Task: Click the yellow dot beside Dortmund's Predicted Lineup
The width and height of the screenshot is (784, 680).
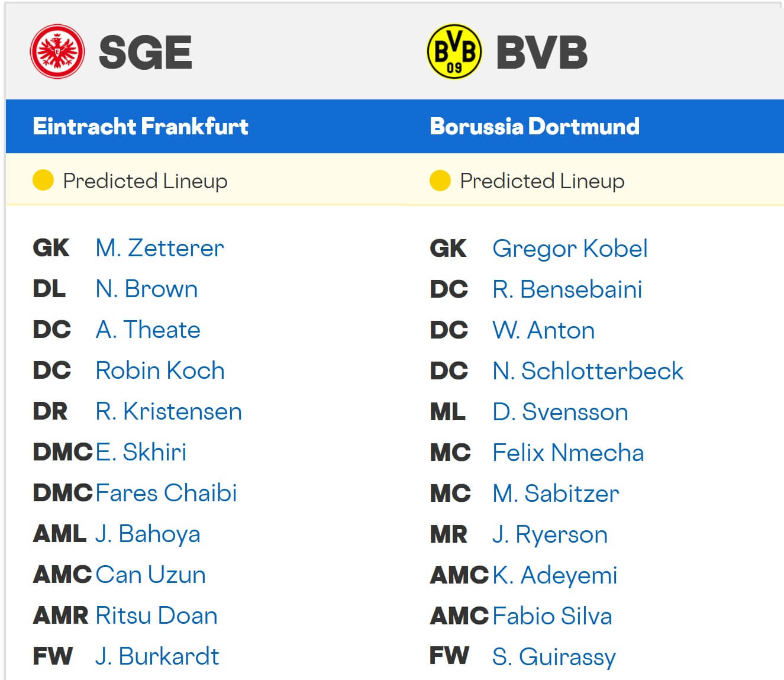Action: pyautogui.click(x=440, y=181)
